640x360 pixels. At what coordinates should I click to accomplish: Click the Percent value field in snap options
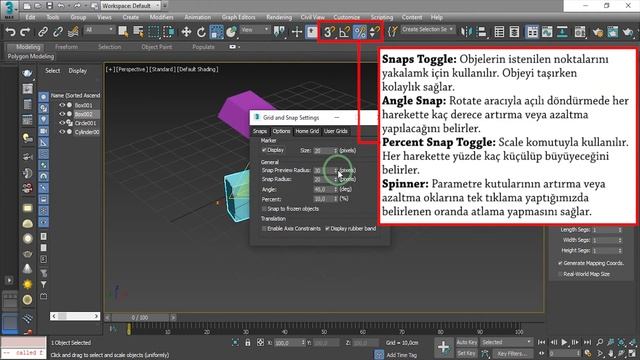click(323, 199)
